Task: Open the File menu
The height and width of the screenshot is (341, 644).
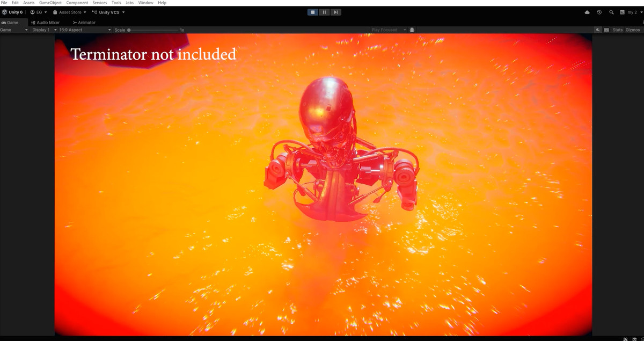Action: pos(4,3)
